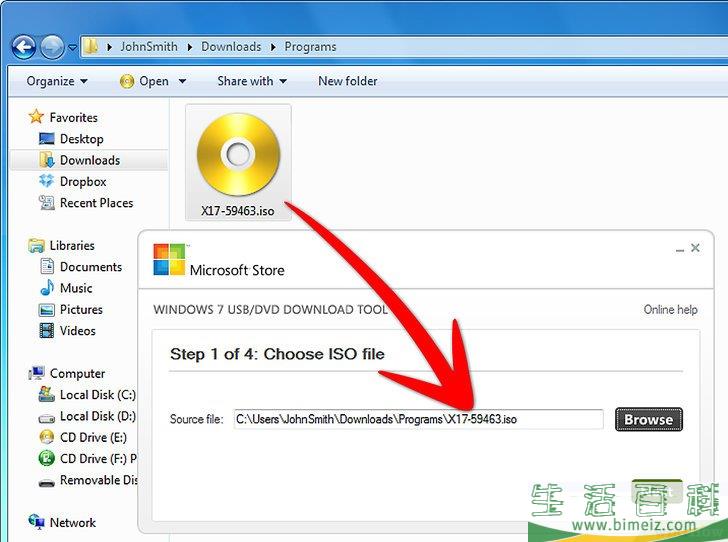Click the Favorites star icon
This screenshot has height=542, width=728.
(36, 117)
